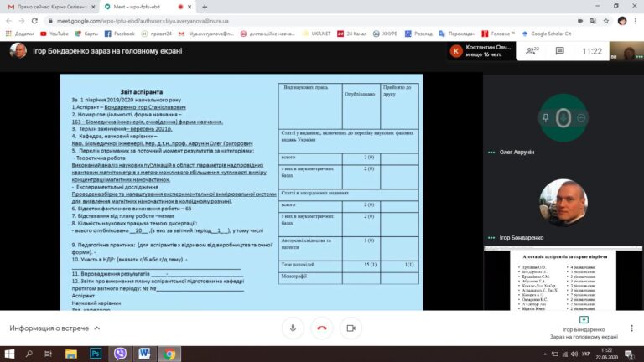644x362 pixels.
Task: Open Photoshop from the taskbar
Action: click(96, 354)
